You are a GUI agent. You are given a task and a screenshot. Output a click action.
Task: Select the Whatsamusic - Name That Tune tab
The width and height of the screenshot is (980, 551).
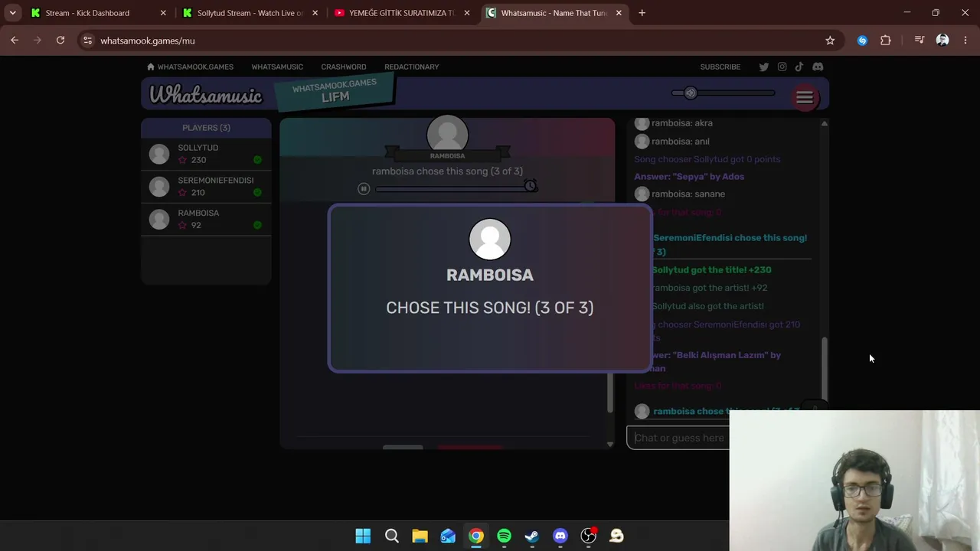click(x=554, y=13)
